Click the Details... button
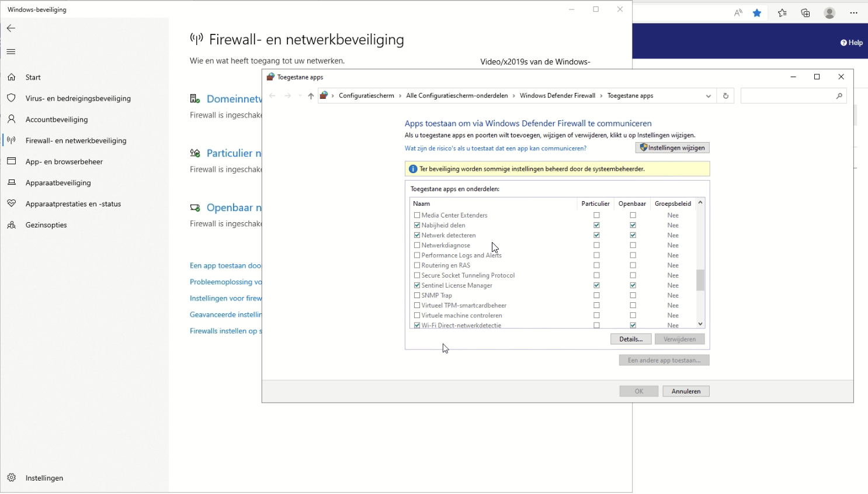The height and width of the screenshot is (494, 868). pyautogui.click(x=631, y=339)
